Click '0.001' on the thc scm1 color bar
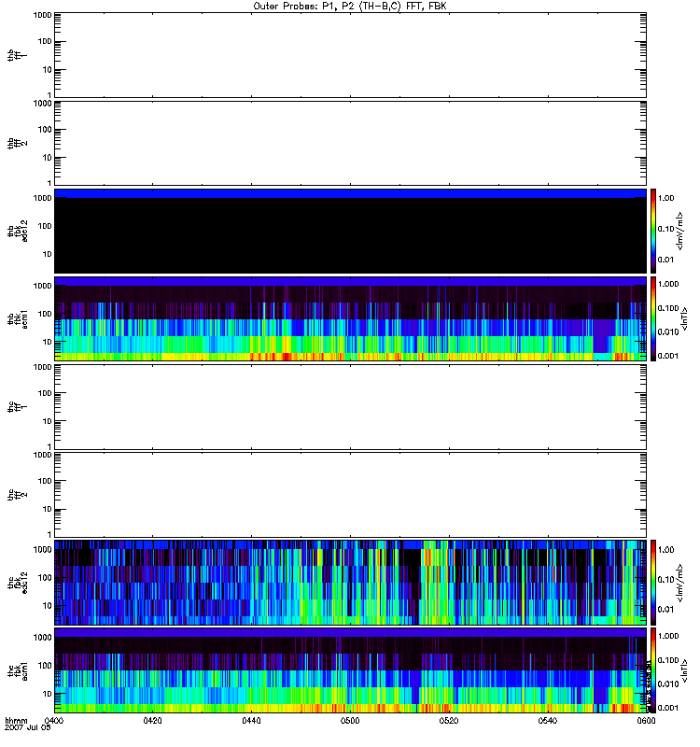 point(668,708)
